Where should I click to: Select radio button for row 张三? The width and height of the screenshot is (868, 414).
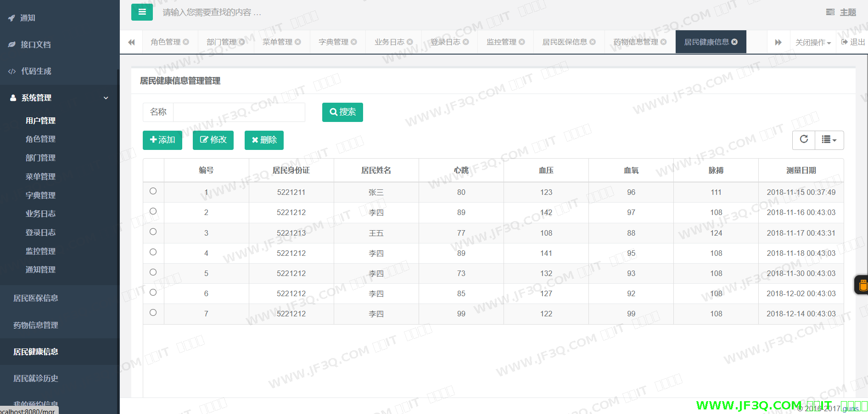coord(153,191)
